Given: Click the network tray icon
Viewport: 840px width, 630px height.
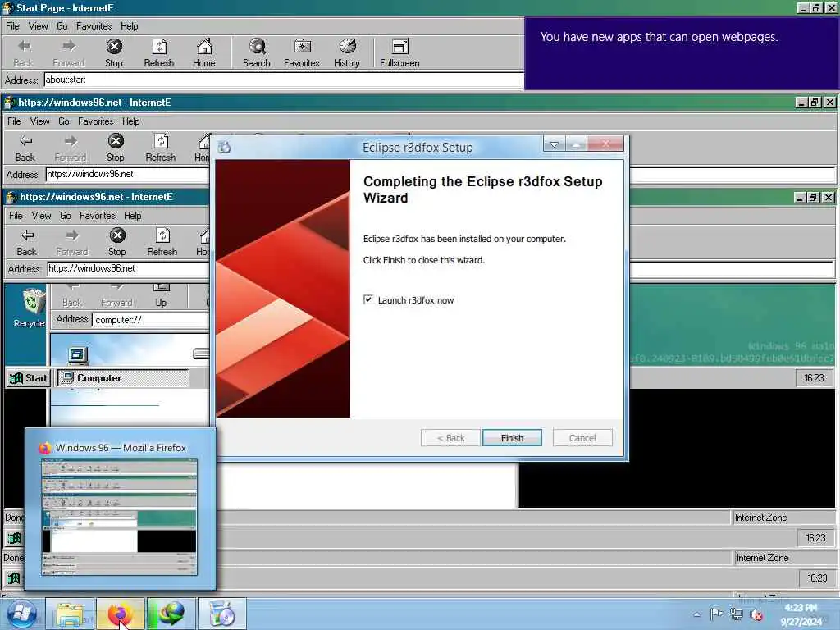Looking at the screenshot, I should [737, 614].
